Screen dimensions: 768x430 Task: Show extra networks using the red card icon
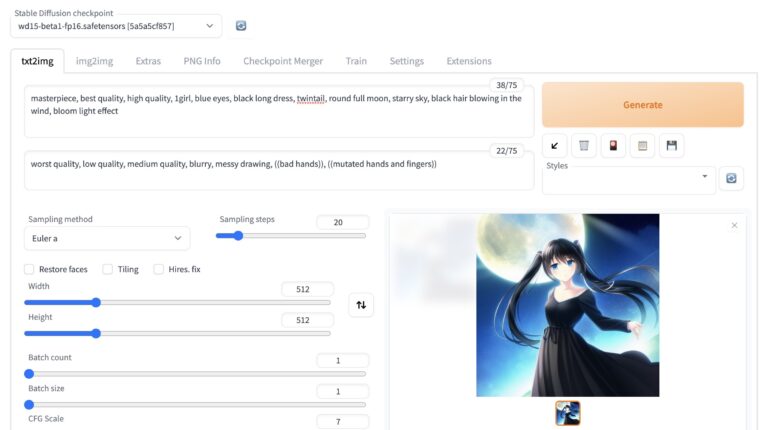coord(613,146)
